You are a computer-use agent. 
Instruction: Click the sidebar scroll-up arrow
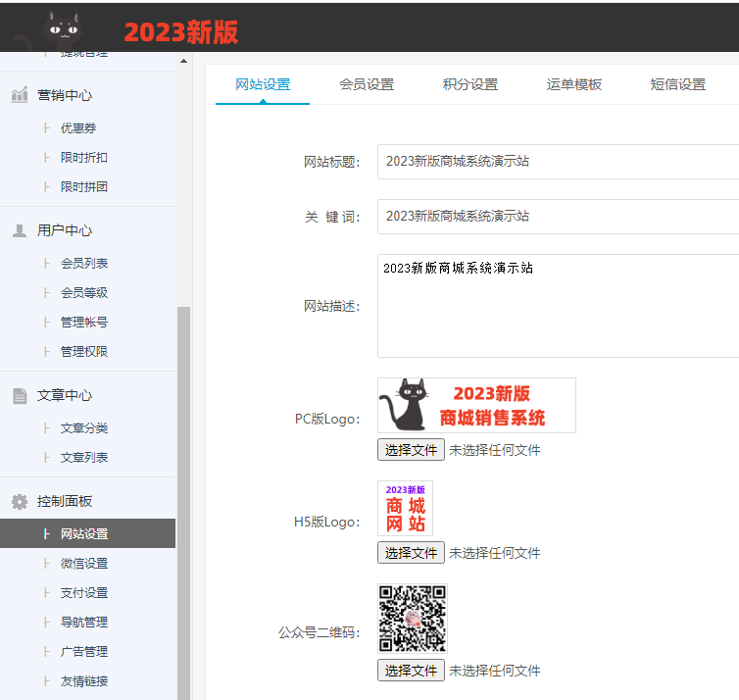(x=184, y=61)
